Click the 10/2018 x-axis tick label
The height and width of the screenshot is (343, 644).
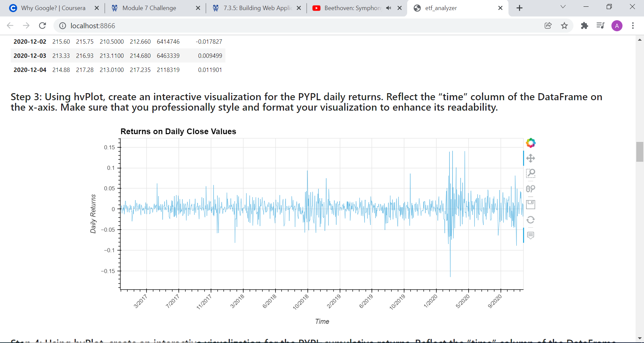click(301, 302)
